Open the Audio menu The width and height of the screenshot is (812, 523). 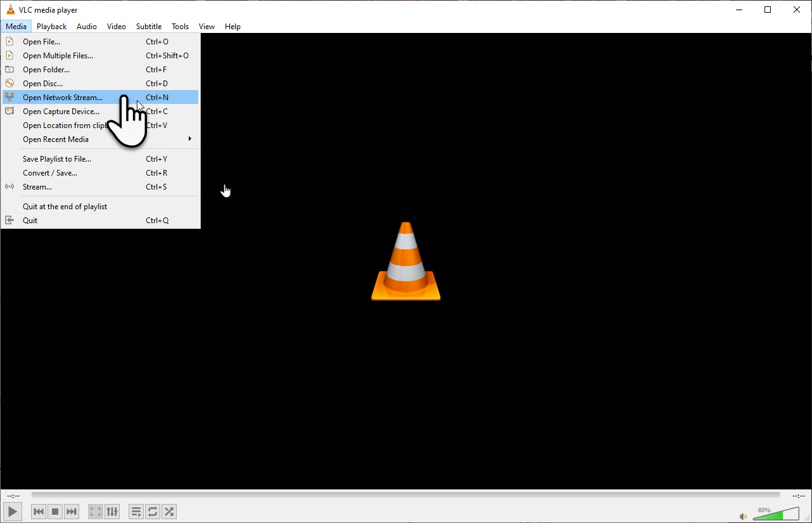pos(87,27)
